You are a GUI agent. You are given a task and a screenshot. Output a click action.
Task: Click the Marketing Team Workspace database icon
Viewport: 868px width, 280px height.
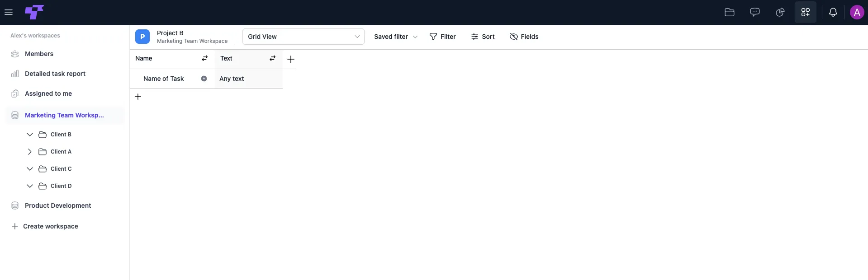[x=15, y=115]
